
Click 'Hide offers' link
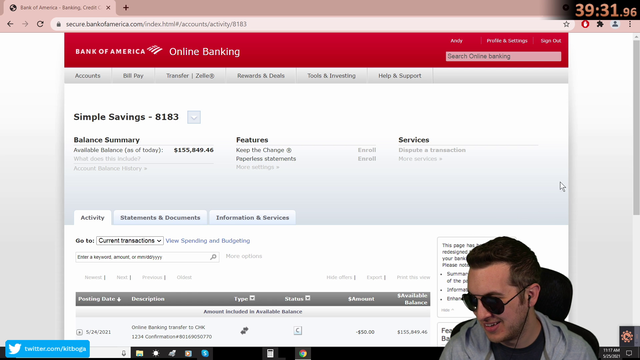click(339, 277)
